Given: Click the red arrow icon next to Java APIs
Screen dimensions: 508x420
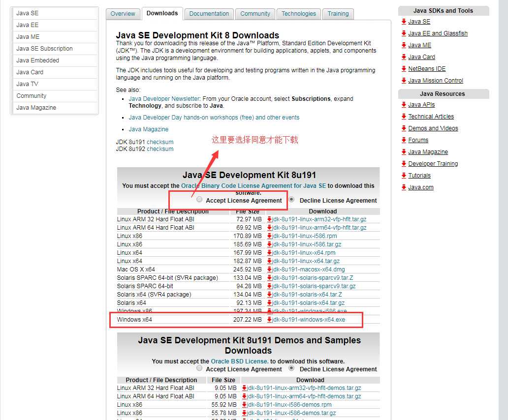Looking at the screenshot, I should (404, 105).
